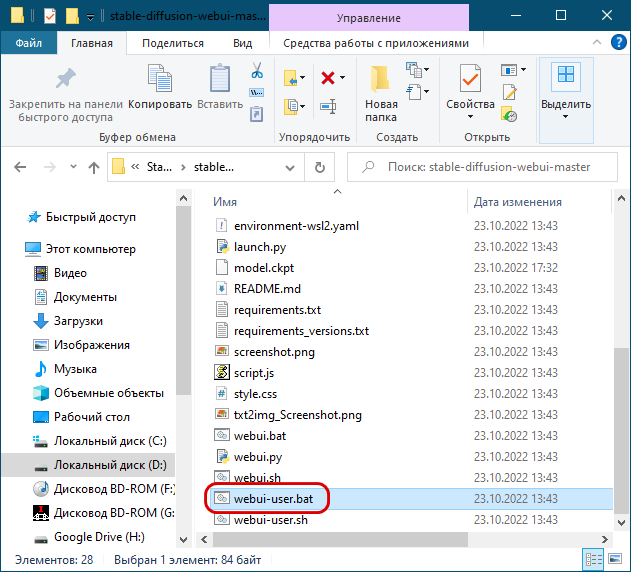
Task: Click the horizontal scrollbar in file list
Action: [x=340, y=539]
